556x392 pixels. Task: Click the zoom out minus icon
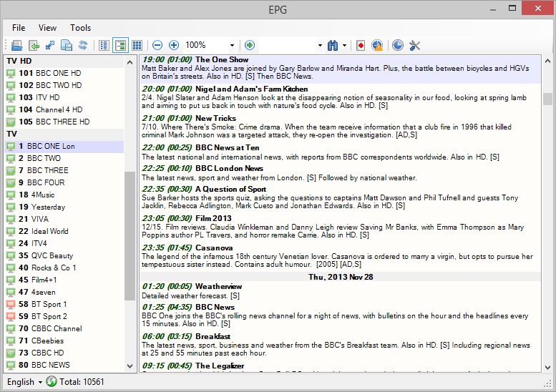point(157,45)
